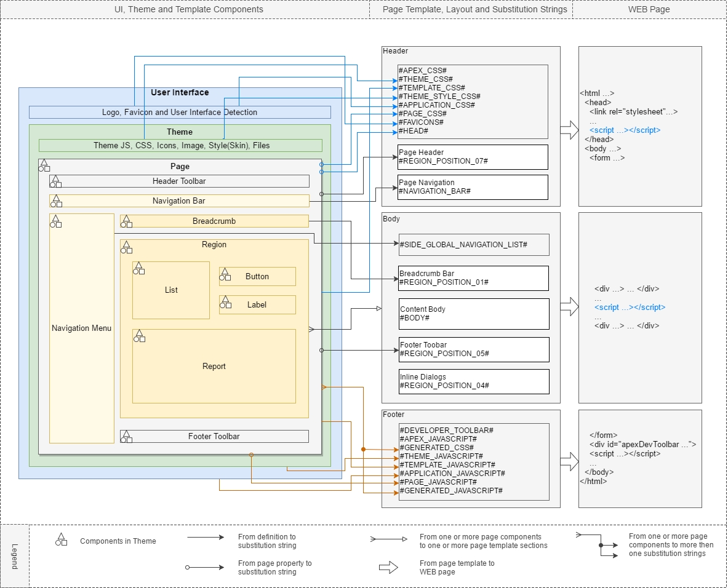Screen dimensions: 728x588
Task: Click the #REGION_POSITION_04# text under Inline Dialogs
Action: tap(444, 386)
